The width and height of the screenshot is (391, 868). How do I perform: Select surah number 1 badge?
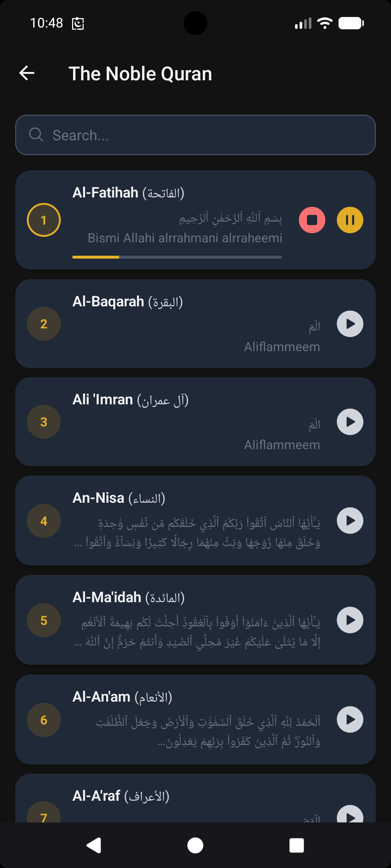(x=44, y=220)
